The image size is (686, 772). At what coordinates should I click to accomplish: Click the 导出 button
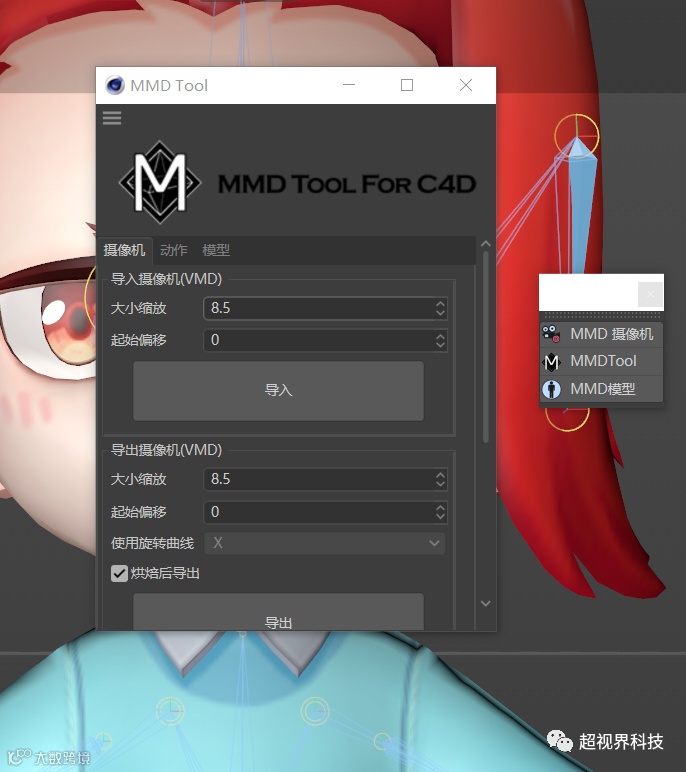click(278, 612)
